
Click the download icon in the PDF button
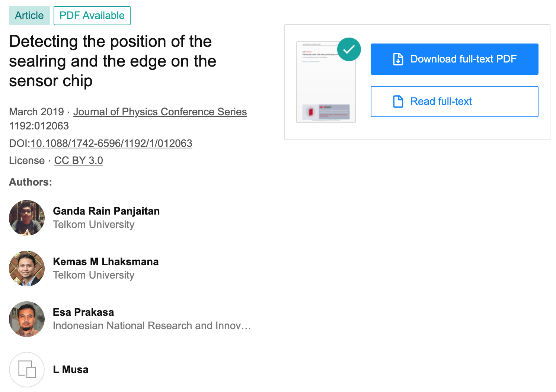[x=398, y=59]
